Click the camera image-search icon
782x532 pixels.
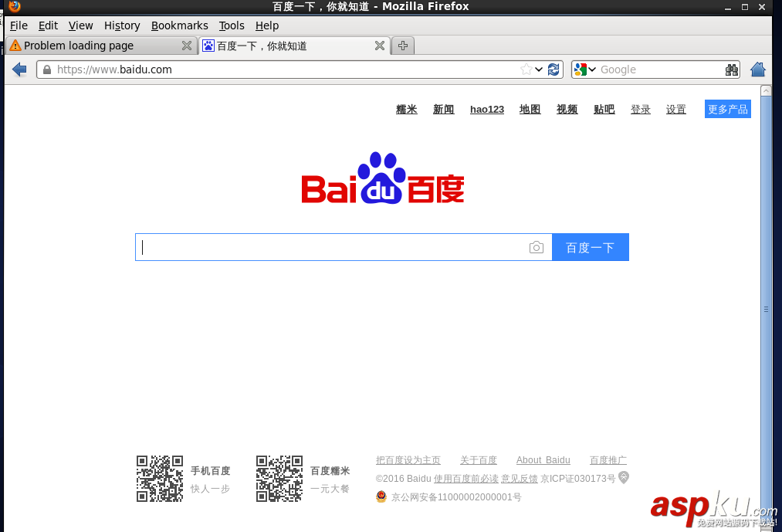(x=536, y=247)
